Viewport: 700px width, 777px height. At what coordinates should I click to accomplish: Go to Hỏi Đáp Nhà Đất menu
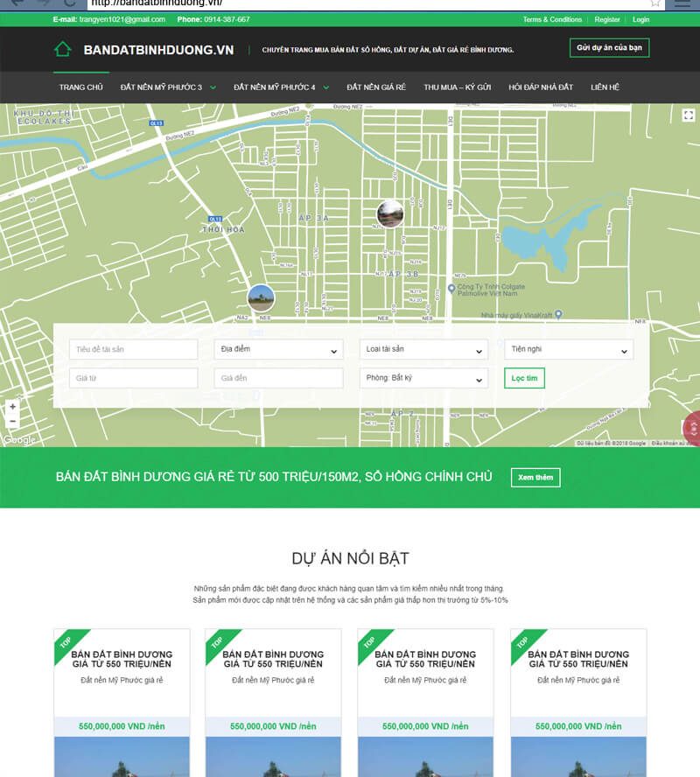541,87
